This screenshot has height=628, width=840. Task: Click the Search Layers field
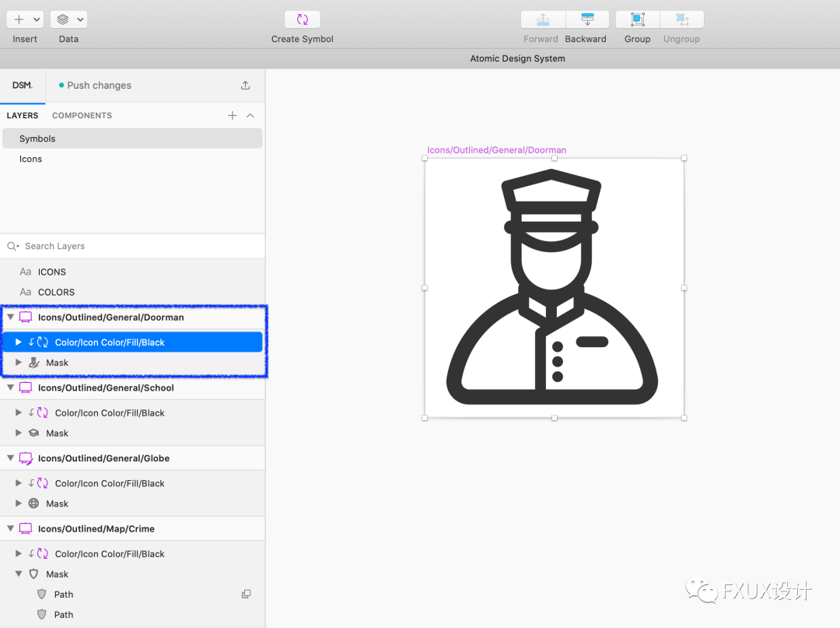click(132, 246)
